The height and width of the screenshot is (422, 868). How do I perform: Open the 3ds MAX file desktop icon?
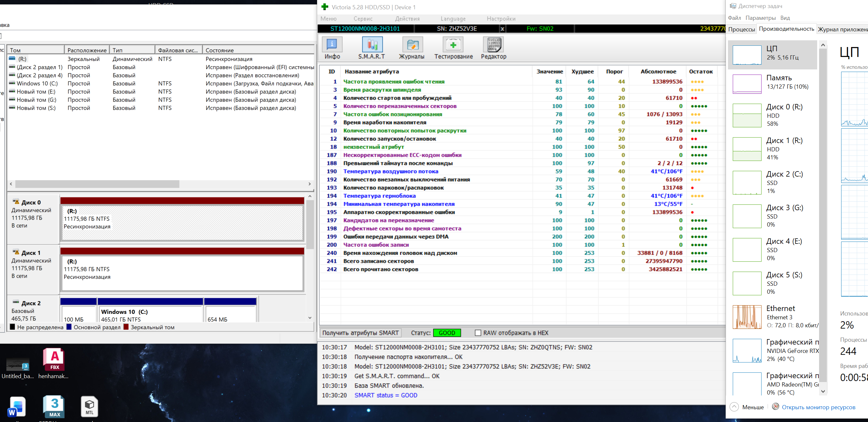point(54,406)
